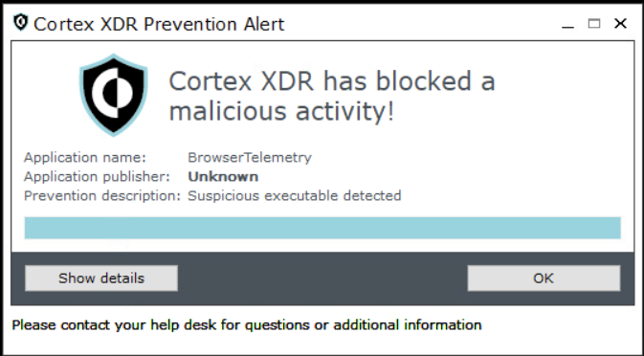644x356 pixels.
Task: Click the bold Unknown publisher value
Action: (223, 176)
